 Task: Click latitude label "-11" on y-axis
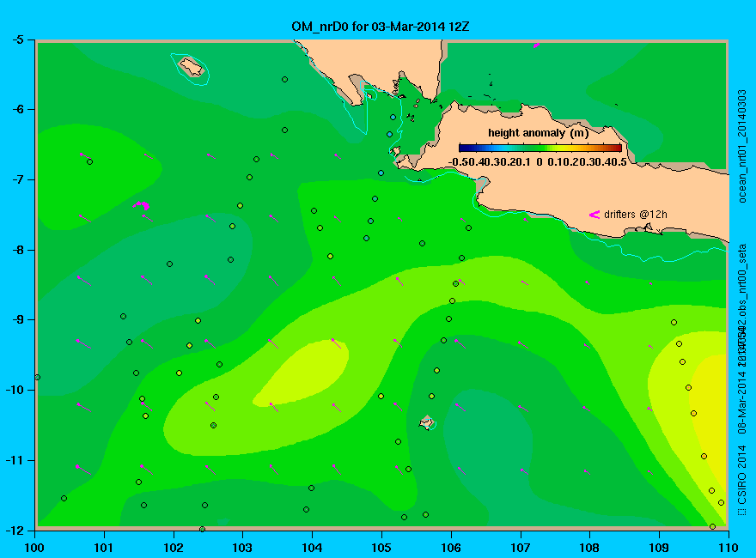[15, 460]
